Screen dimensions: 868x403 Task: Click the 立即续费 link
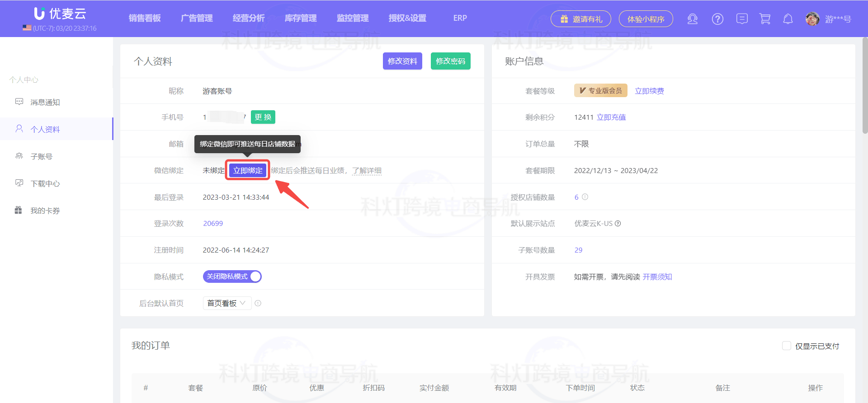[649, 91]
